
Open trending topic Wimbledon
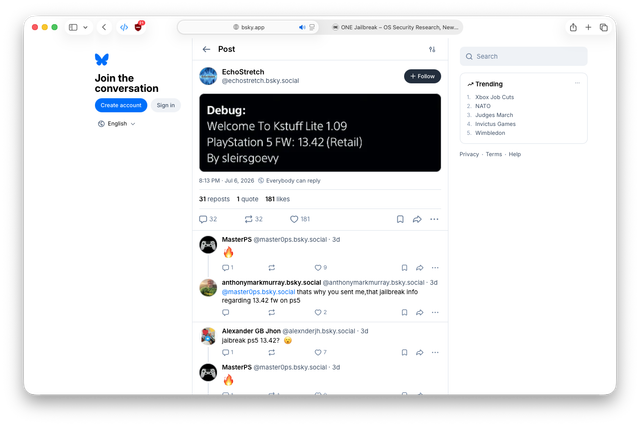[x=490, y=133]
